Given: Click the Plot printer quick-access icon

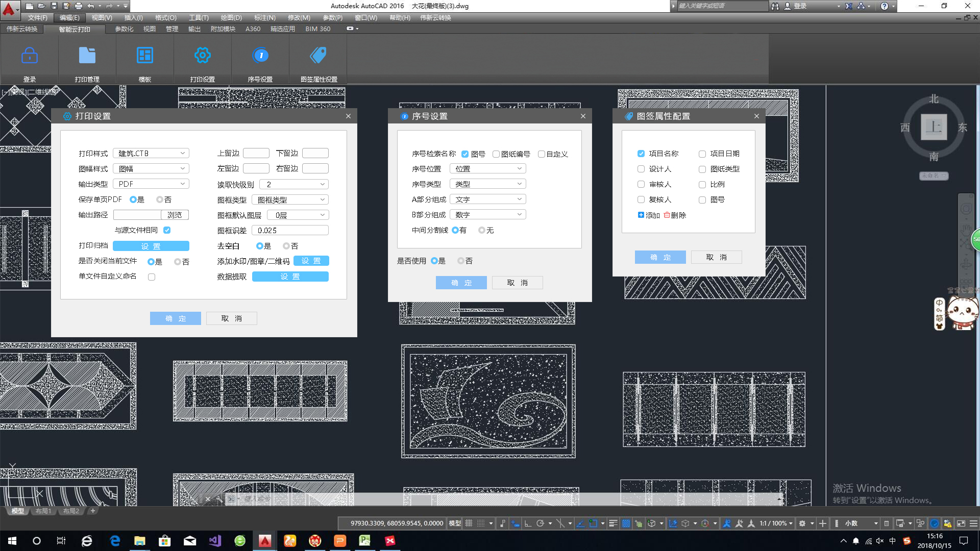Looking at the screenshot, I should (x=79, y=6).
